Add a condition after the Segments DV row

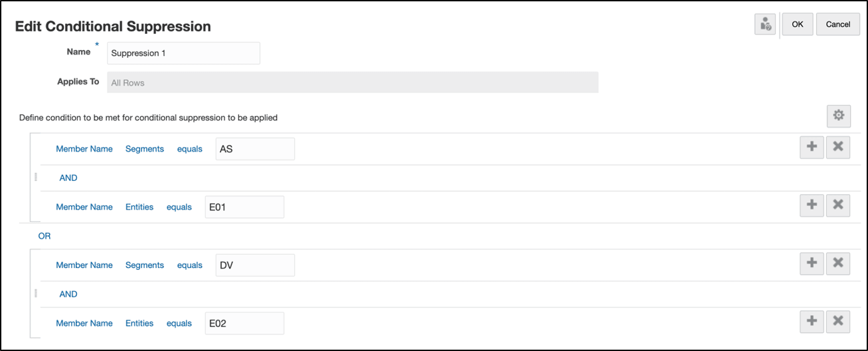coord(812,264)
